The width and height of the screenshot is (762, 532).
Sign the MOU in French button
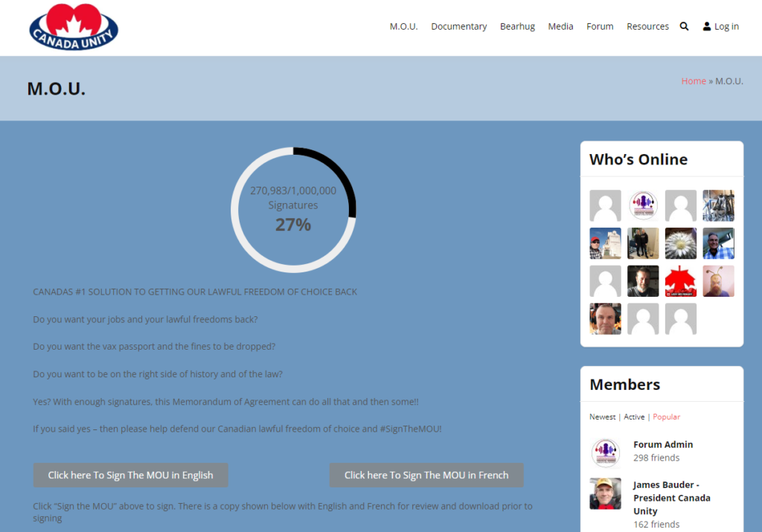(426, 475)
